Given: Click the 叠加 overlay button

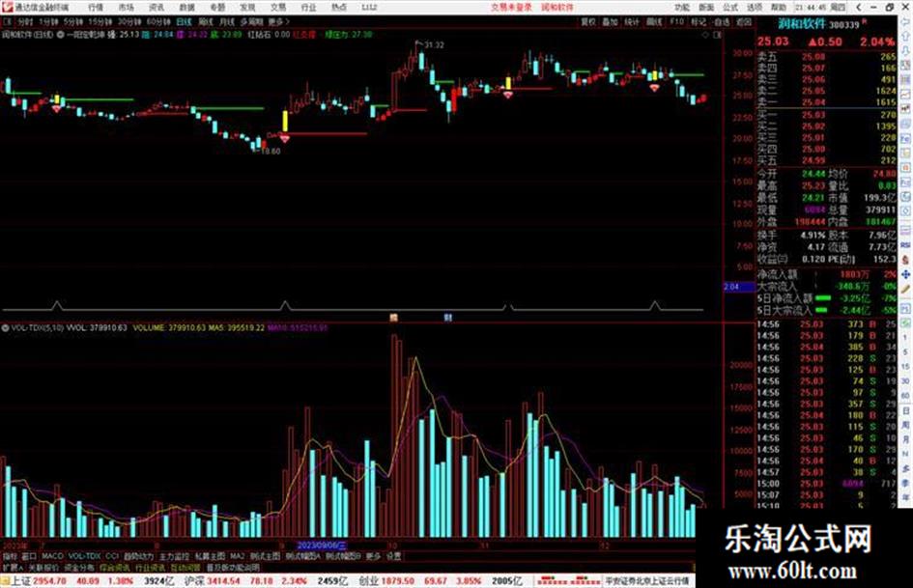Looking at the screenshot, I should 610,21.
